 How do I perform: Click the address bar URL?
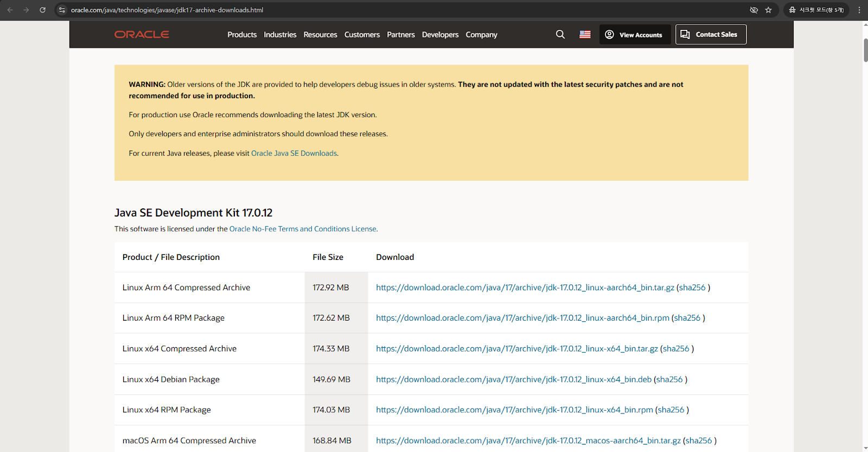coord(167,10)
